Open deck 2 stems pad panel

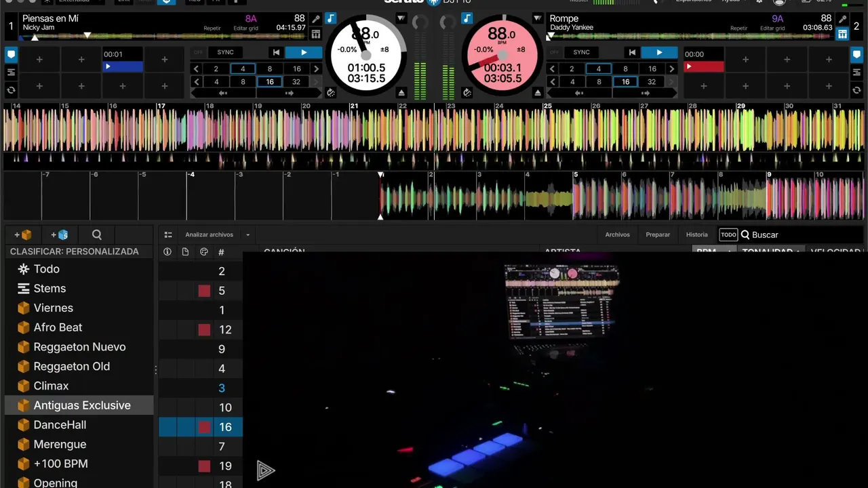tap(842, 34)
